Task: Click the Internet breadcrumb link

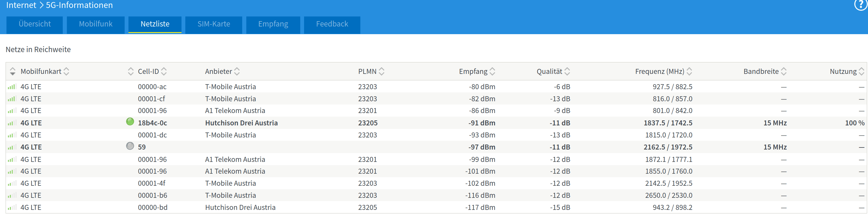Action: pos(21,5)
